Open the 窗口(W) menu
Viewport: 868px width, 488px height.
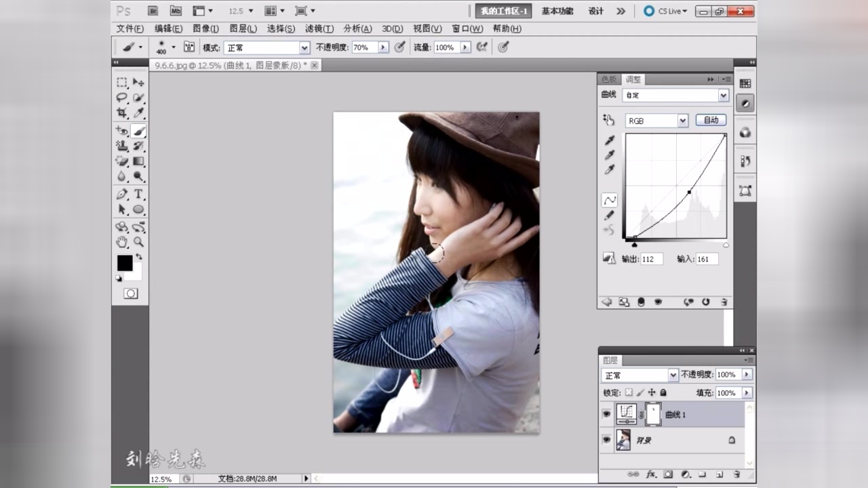point(467,28)
